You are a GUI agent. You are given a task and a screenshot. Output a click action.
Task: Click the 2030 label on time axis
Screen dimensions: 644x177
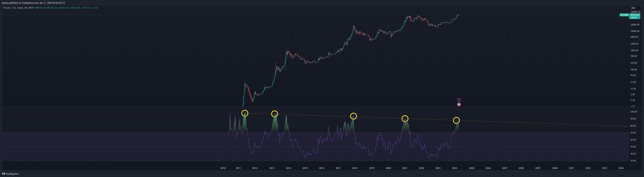click(555, 168)
